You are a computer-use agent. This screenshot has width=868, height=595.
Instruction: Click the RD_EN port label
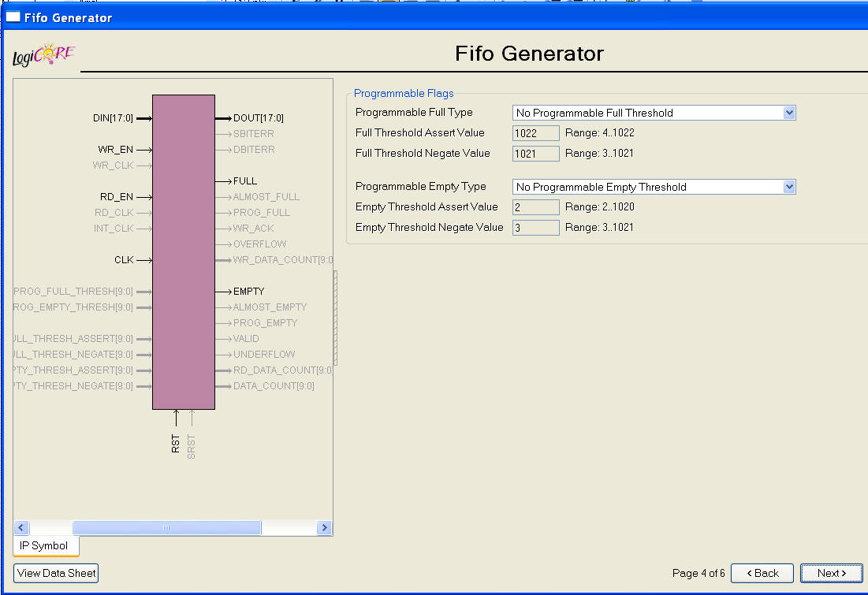[117, 197]
